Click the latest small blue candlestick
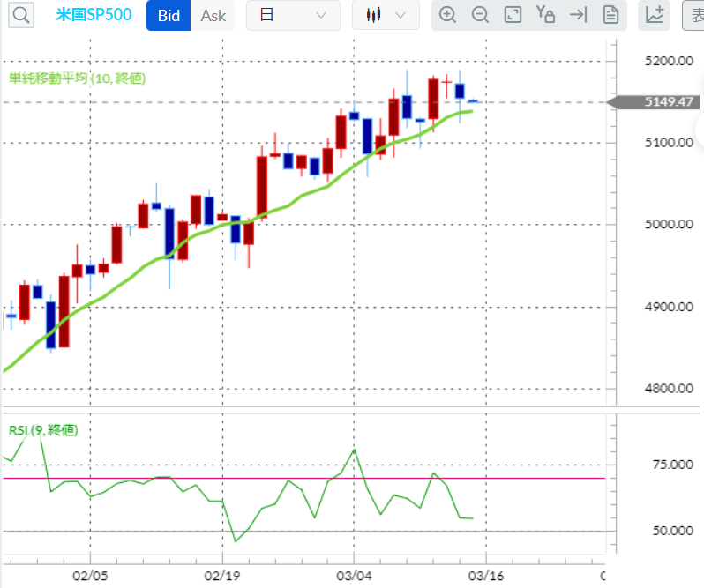The width and height of the screenshot is (704, 588). pyautogui.click(x=473, y=101)
